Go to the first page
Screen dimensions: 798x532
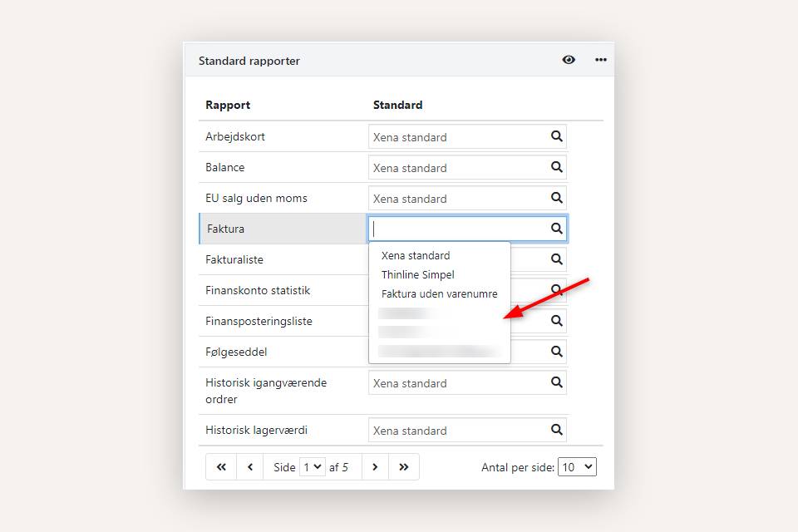(221, 467)
